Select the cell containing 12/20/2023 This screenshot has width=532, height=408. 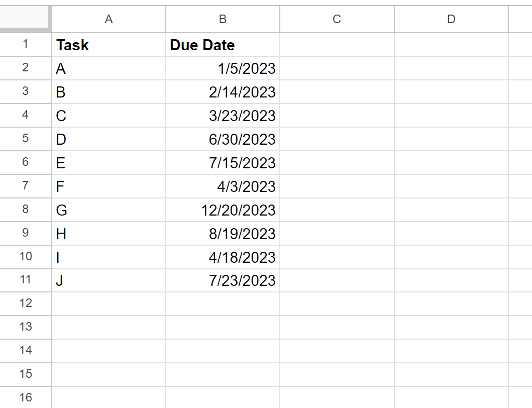point(223,210)
